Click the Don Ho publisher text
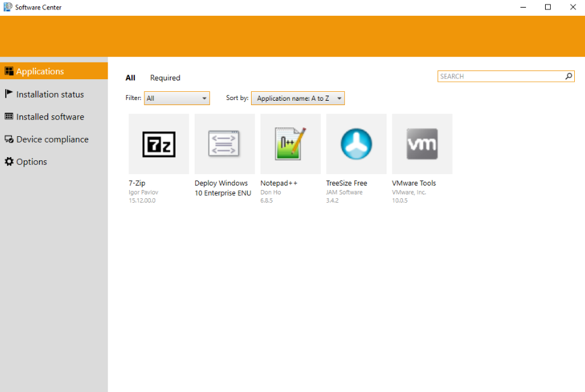585x392 pixels. [271, 193]
